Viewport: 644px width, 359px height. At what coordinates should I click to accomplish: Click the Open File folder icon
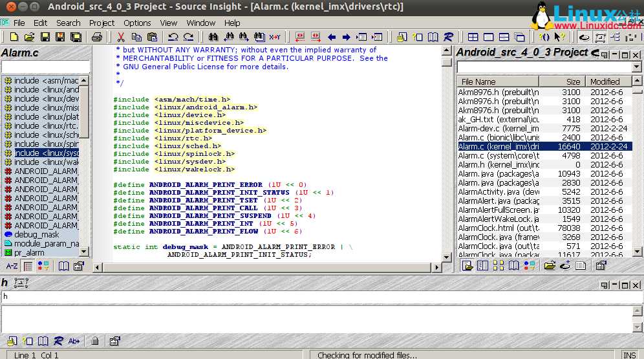coord(29,37)
